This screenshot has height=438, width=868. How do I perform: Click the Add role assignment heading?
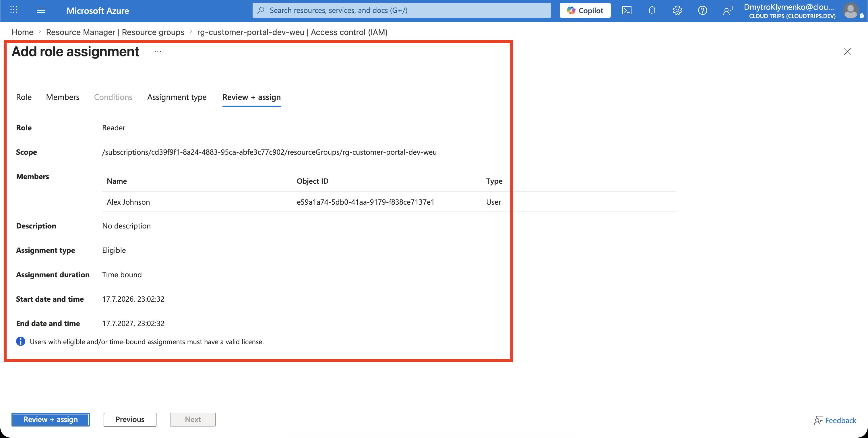point(75,52)
